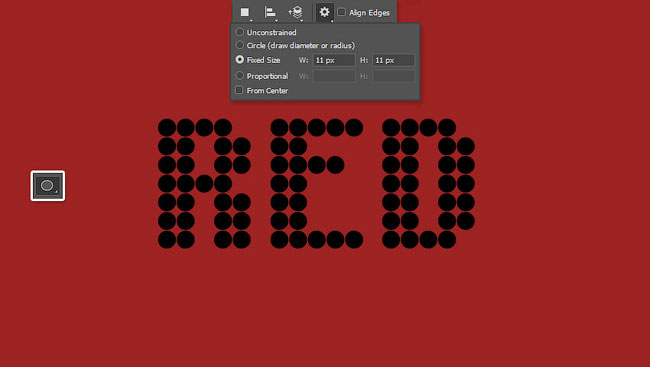Open the path operations square icon

pos(245,12)
